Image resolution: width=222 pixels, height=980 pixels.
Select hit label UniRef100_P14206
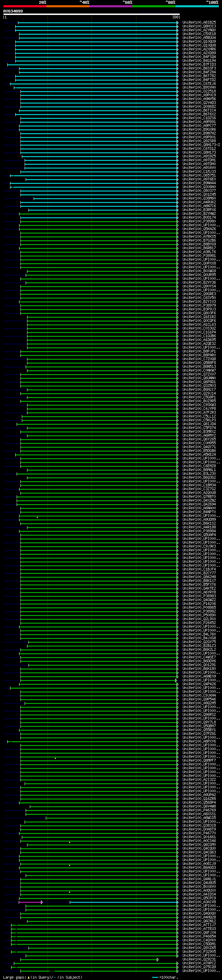click(199, 604)
